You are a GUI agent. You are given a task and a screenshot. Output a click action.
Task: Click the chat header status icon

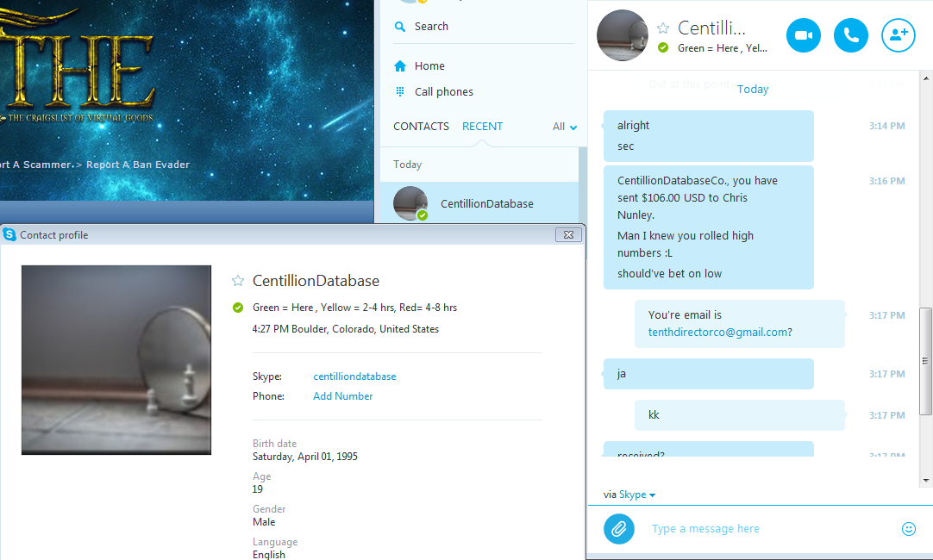[x=663, y=47]
